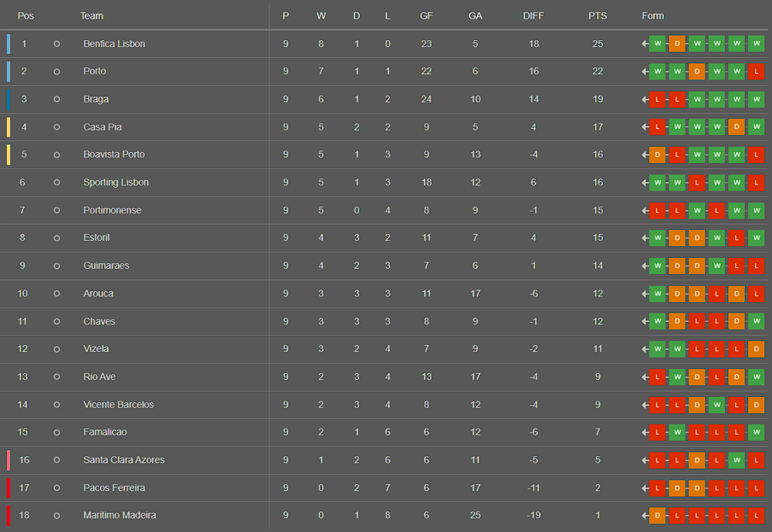Viewport: 772px width, 532px height.
Task: Click the form arrow icon in Benfica Lisbon row
Action: (645, 44)
